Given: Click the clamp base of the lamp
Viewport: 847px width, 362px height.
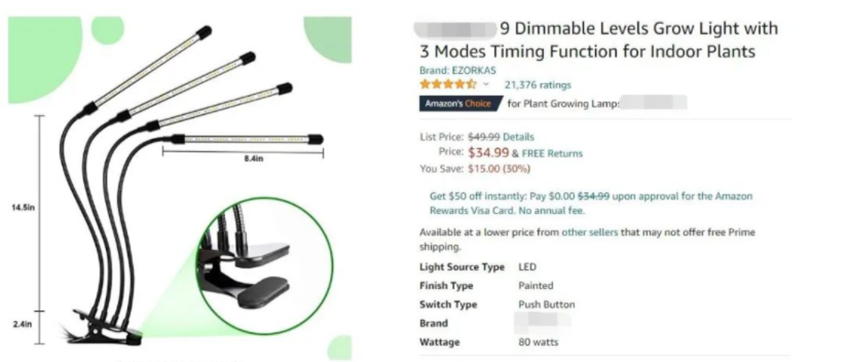Looking at the screenshot, I should tap(103, 327).
